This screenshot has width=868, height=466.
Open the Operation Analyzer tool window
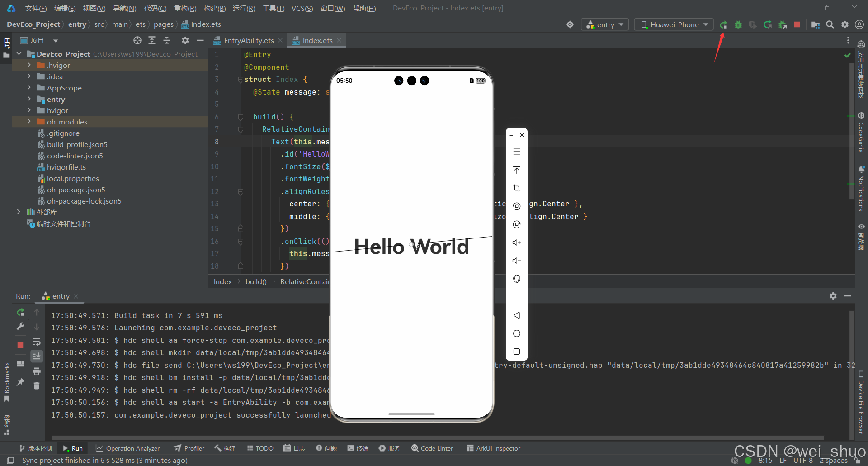click(127, 448)
